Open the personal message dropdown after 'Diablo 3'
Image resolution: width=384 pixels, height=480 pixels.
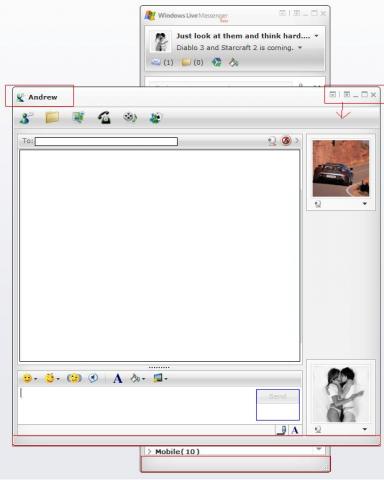click(x=300, y=48)
